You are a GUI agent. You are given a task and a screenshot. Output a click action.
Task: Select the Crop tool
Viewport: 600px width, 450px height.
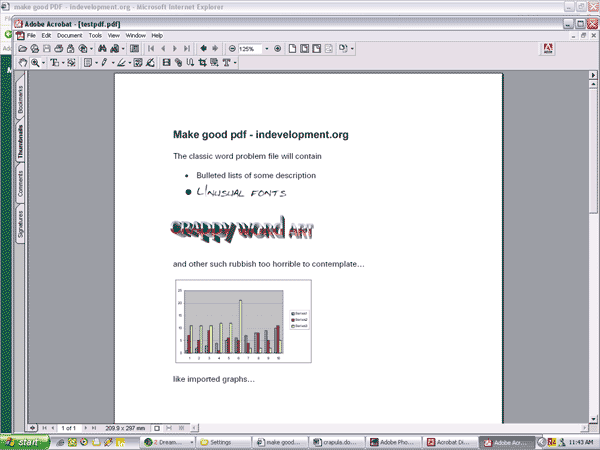202,63
